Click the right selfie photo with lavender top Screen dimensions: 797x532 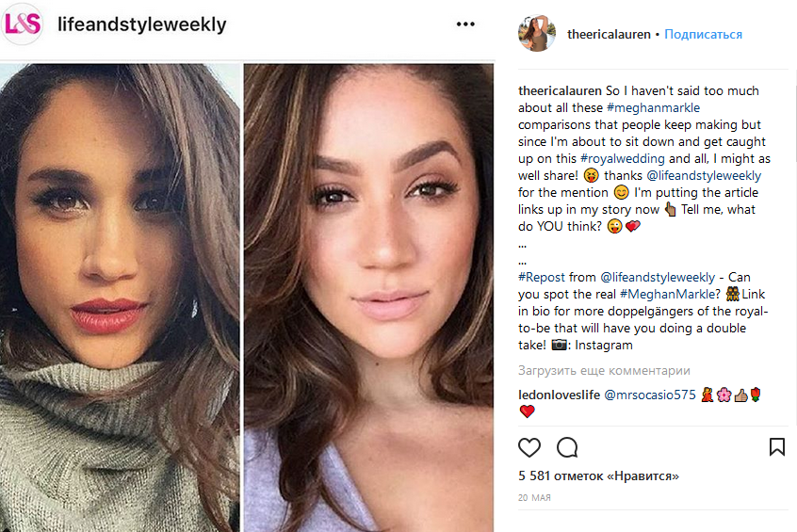[x=368, y=297]
